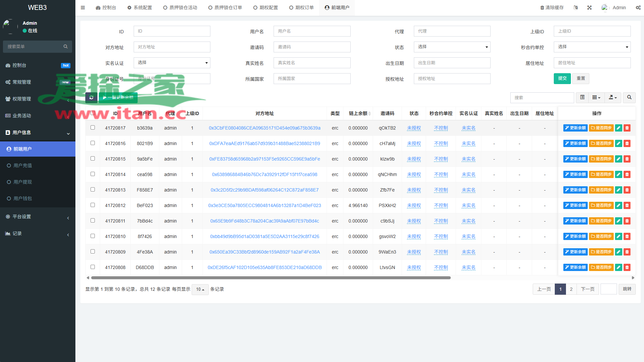Click the hamburger menu toggle icon

[x=83, y=8]
